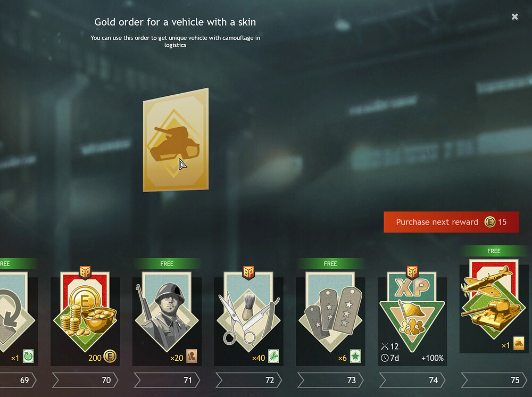Click level 75 marker
The height and width of the screenshot is (397, 532).
point(494,380)
